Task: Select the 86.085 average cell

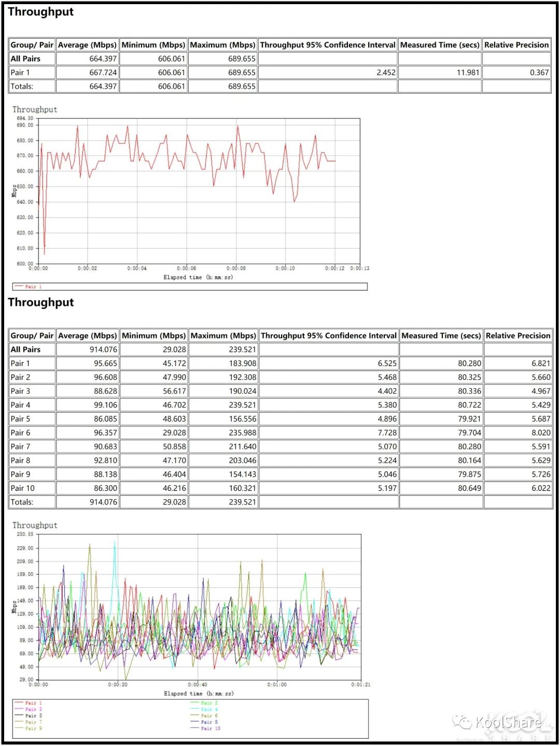Action: click(x=88, y=419)
